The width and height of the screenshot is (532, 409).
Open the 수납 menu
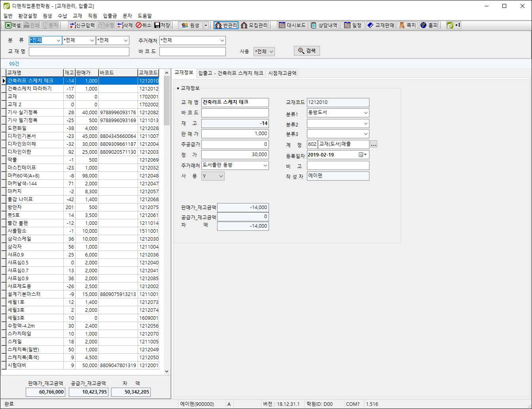62,16
